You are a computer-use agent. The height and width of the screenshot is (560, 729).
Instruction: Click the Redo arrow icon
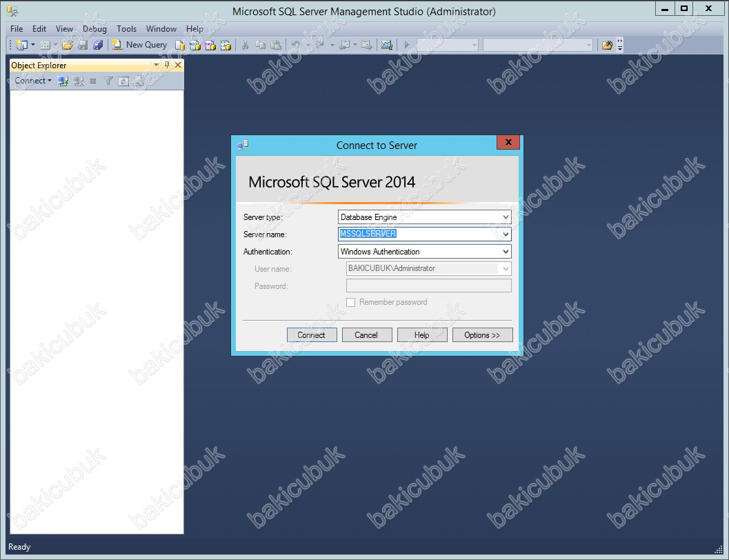point(320,45)
